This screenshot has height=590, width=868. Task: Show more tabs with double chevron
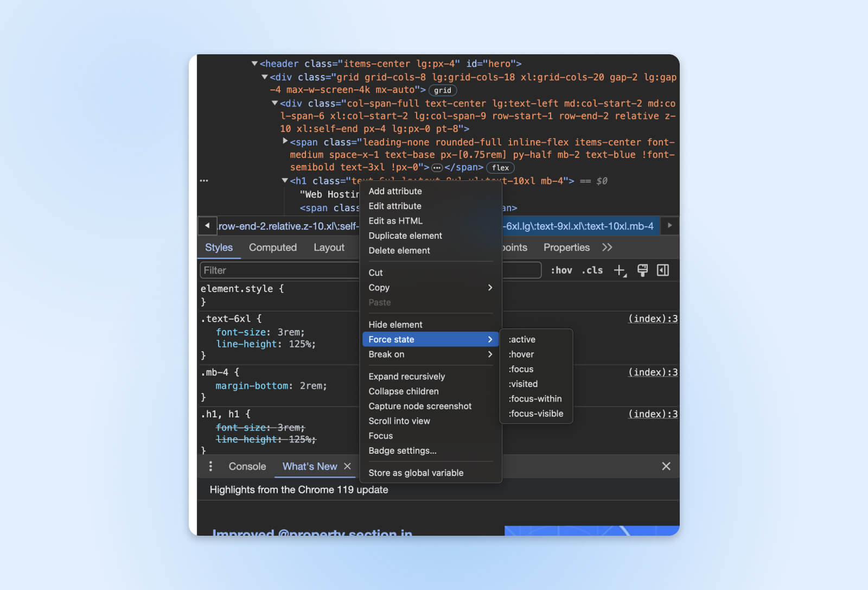tap(607, 248)
